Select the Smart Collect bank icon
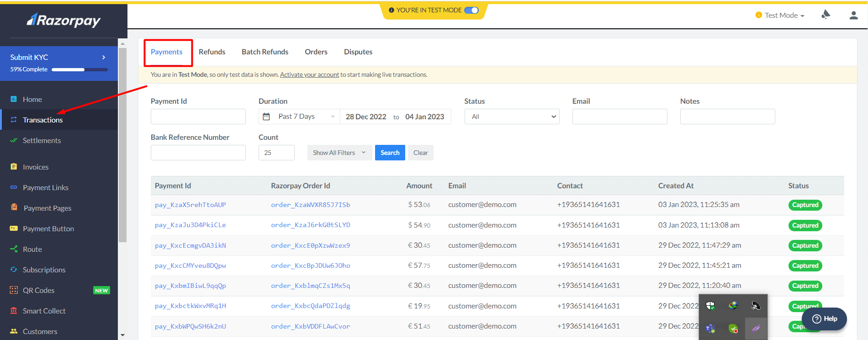The image size is (868, 340). pyautogui.click(x=14, y=311)
